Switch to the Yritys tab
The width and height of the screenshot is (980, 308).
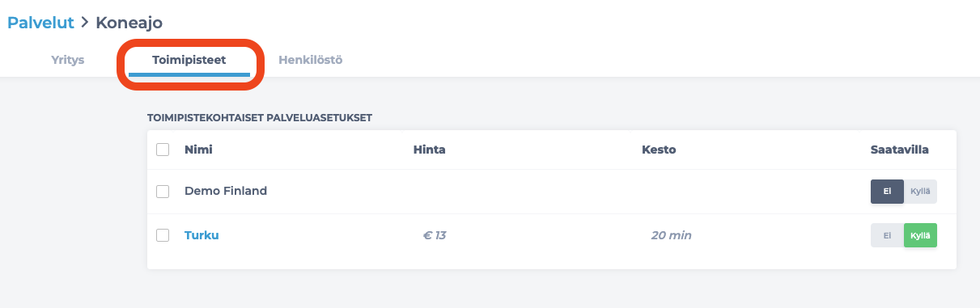[67, 60]
